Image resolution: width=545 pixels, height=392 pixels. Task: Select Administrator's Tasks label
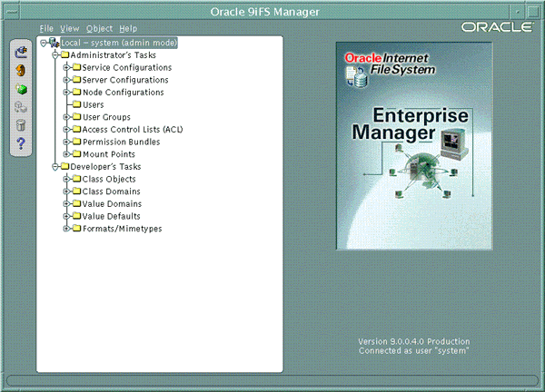[x=113, y=54]
